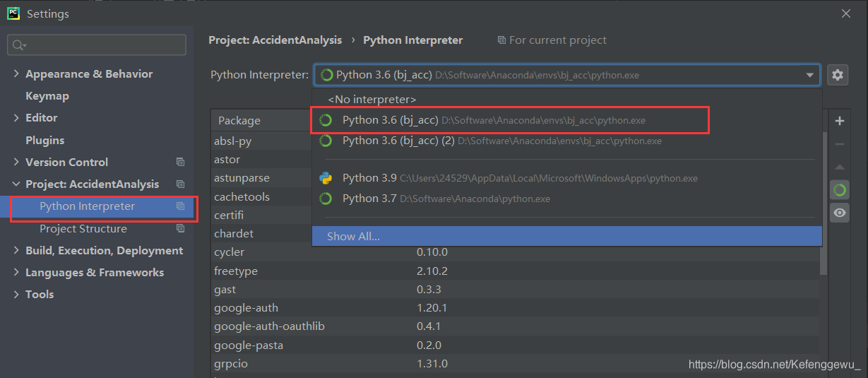Click version 1.31.0 of grpcio

coord(432,364)
